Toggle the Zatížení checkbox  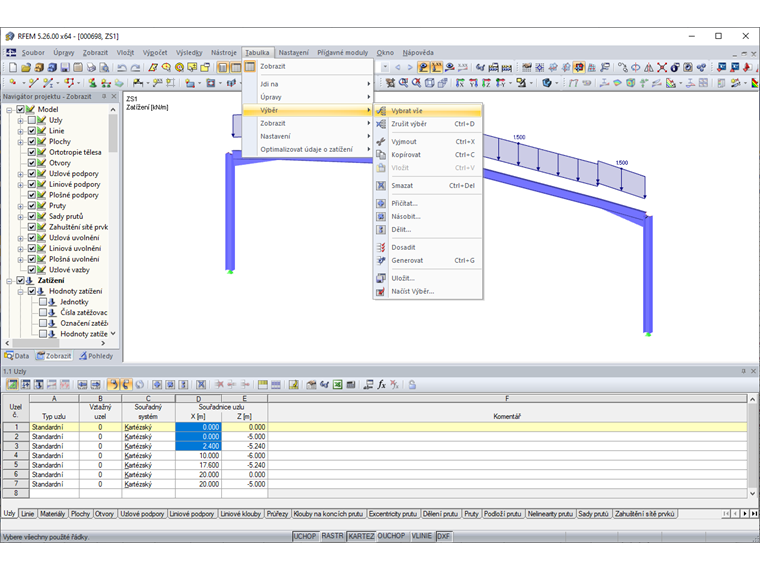point(20,280)
